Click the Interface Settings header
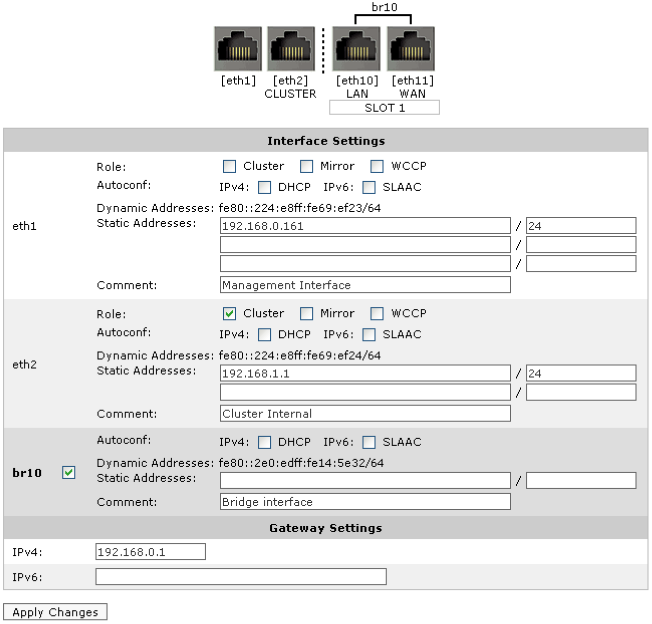 point(326,141)
